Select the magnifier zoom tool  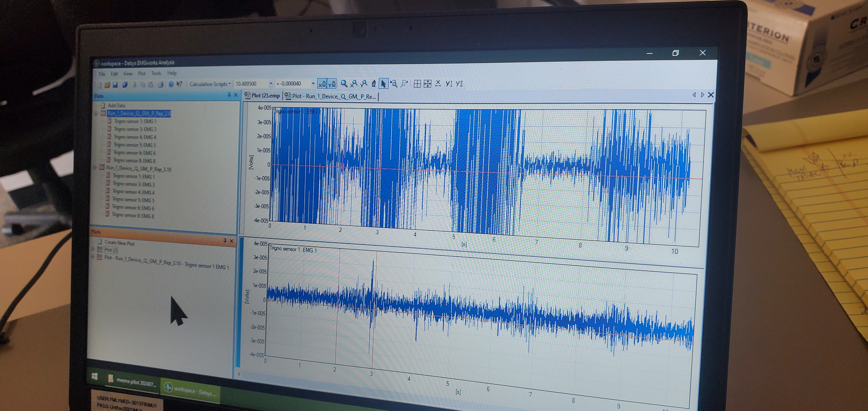(344, 83)
